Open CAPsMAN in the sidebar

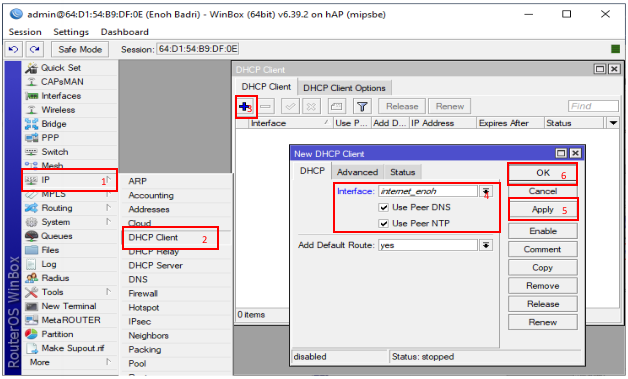point(62,82)
